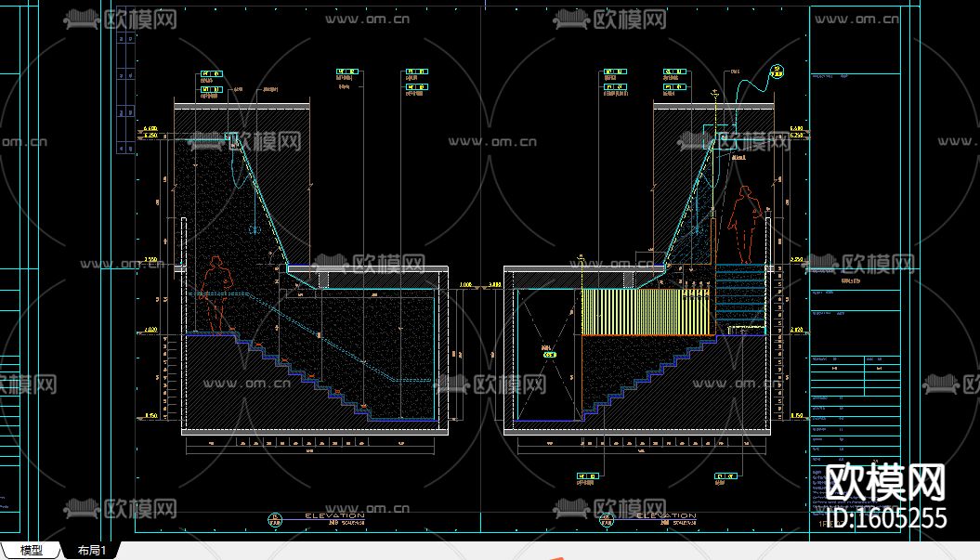Viewport: 980px width, 560px height.
Task: Select the bottom material tag under right elevation right side
Action: [x=725, y=476]
